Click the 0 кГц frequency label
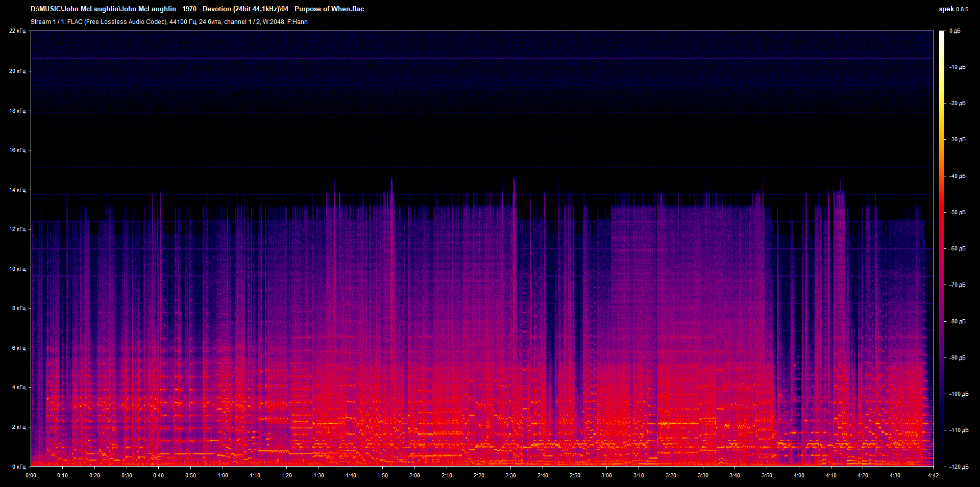 [x=19, y=467]
